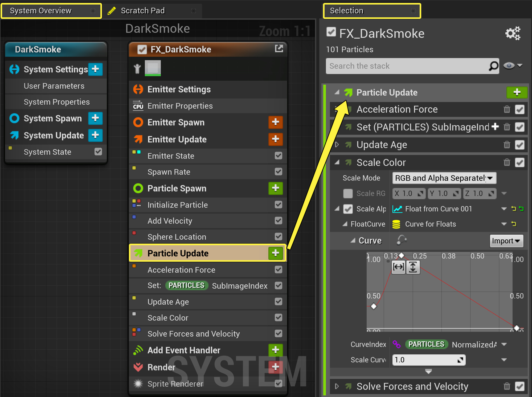
Task: Click the horizontal fit curve button
Action: pyautogui.click(x=398, y=267)
